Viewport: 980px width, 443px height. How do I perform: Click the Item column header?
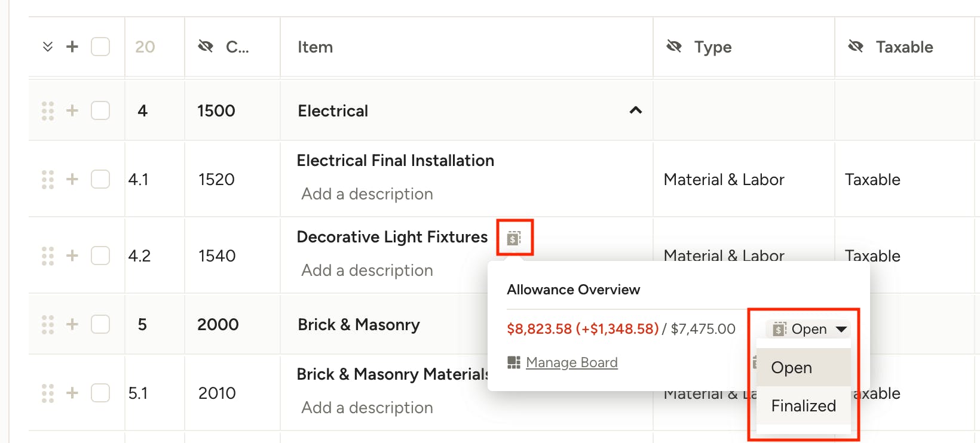click(x=316, y=47)
